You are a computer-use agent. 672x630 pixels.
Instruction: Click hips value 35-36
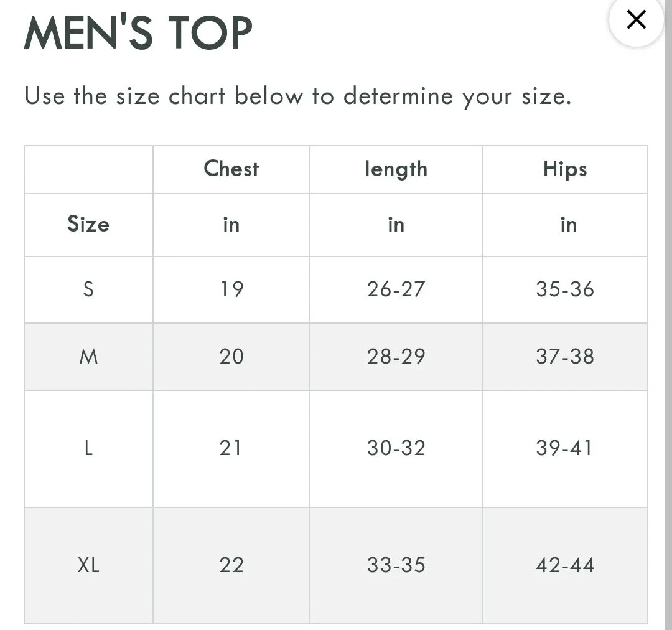tap(565, 289)
